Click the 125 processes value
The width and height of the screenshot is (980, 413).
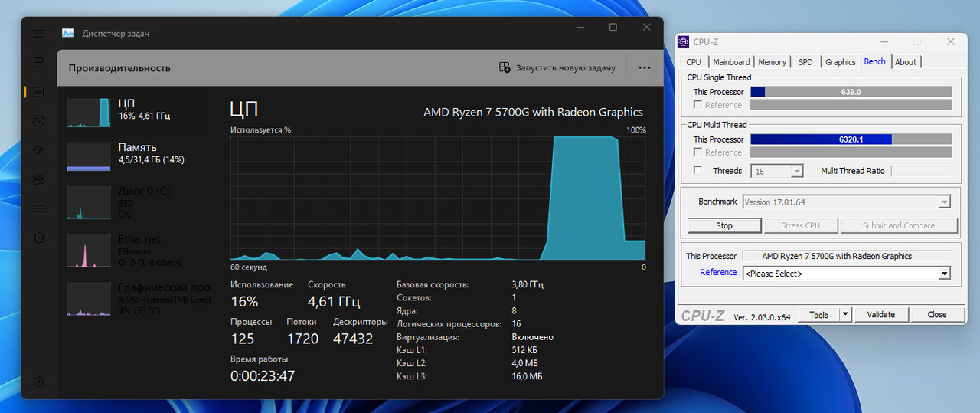click(x=242, y=339)
